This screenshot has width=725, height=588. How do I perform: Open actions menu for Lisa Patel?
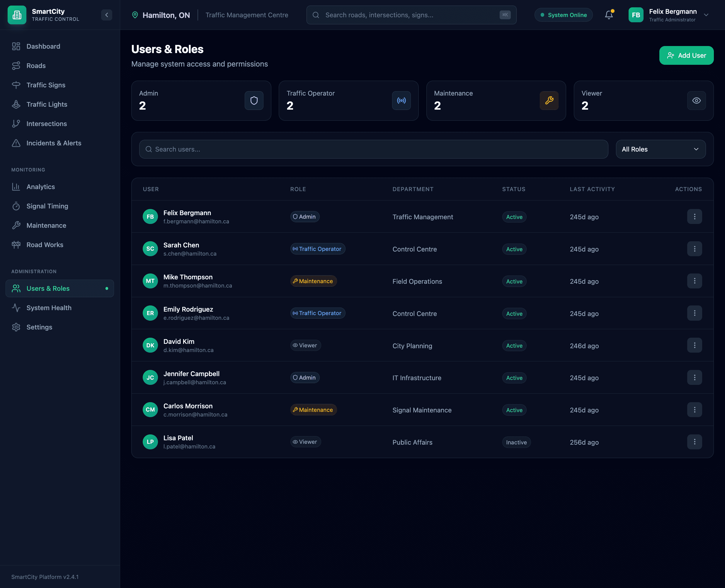(x=694, y=442)
